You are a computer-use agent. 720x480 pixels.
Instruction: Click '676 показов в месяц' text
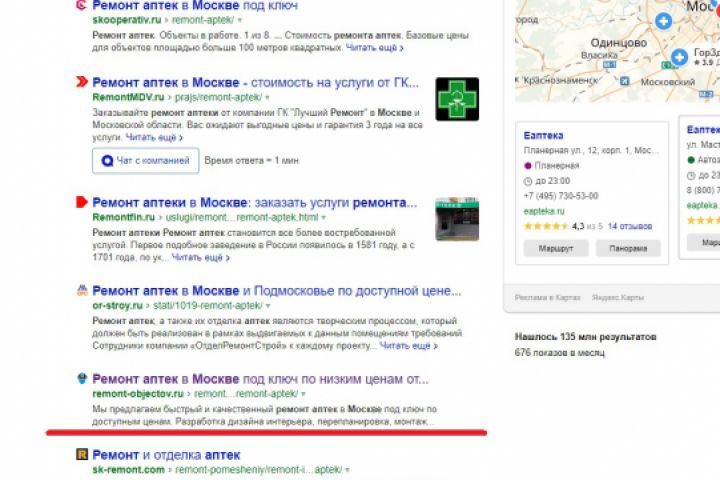(x=560, y=353)
